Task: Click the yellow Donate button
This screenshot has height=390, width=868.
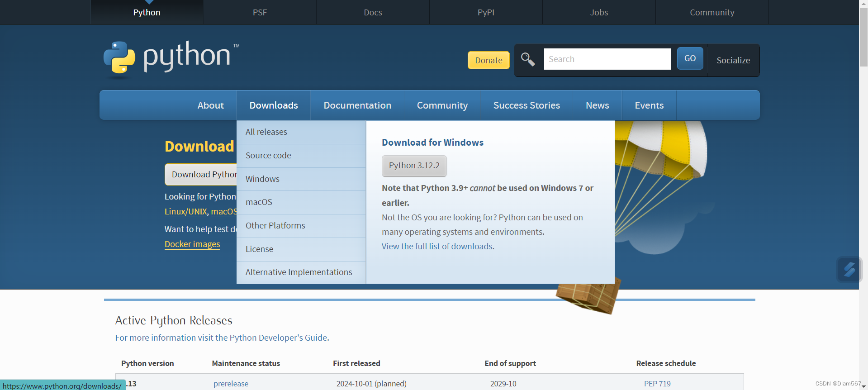Action: coord(489,60)
